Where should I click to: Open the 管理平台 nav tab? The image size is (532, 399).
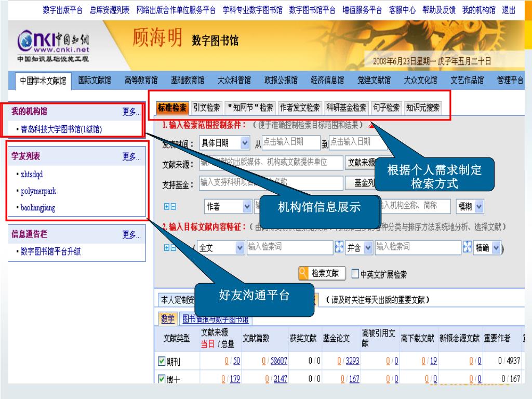[x=510, y=80]
